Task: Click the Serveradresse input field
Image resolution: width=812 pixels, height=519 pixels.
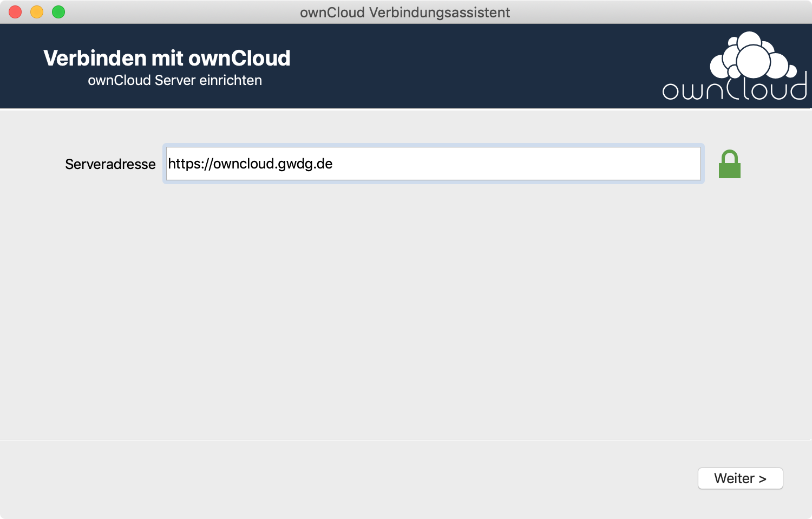Action: click(433, 164)
